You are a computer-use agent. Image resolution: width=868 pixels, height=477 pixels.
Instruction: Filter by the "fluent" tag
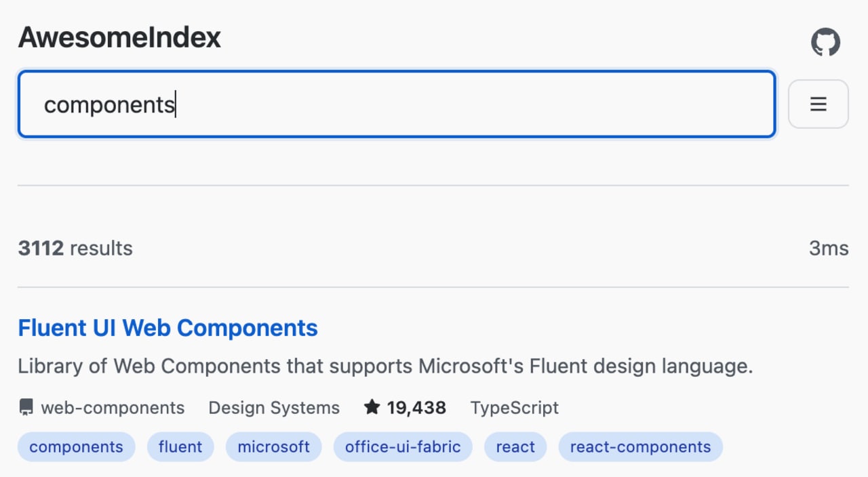pos(180,447)
